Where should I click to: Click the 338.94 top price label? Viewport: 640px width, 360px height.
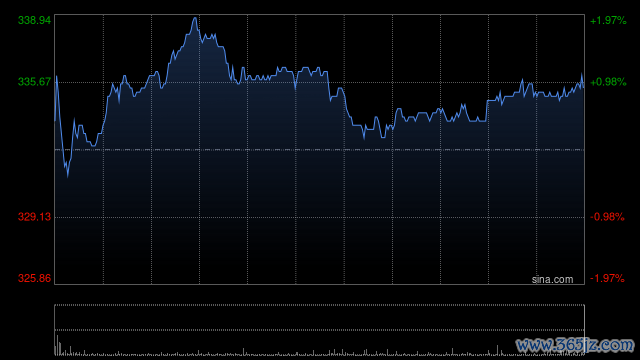tap(34, 20)
